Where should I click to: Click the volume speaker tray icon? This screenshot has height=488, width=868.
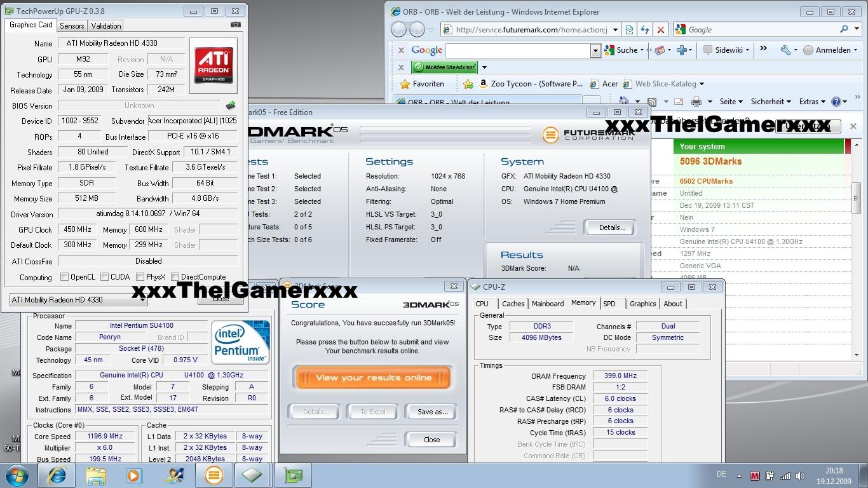[x=801, y=476]
